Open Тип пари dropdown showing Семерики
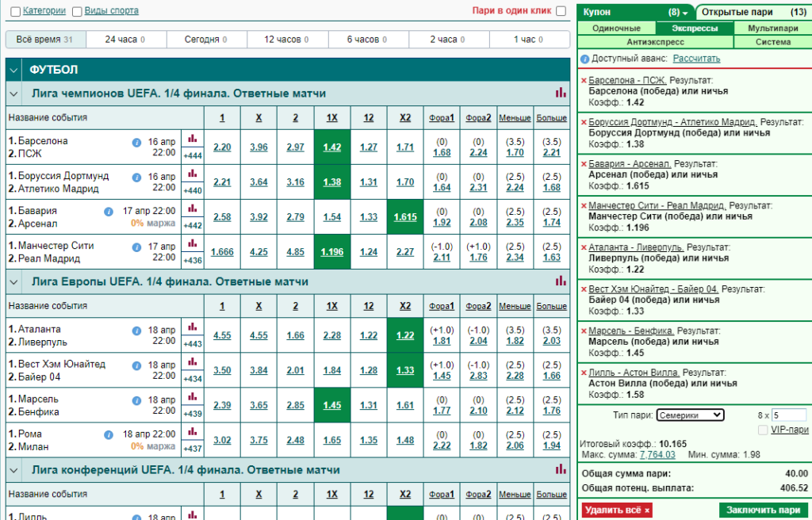Screen dimensions: 812x520 [x=690, y=415]
